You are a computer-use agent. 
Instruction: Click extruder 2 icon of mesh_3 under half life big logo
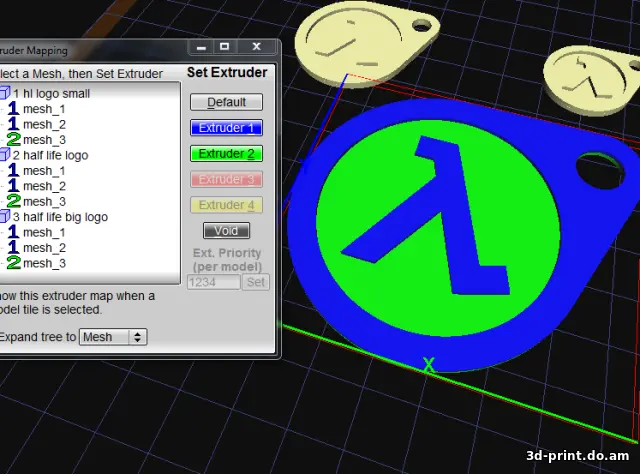pos(13,263)
